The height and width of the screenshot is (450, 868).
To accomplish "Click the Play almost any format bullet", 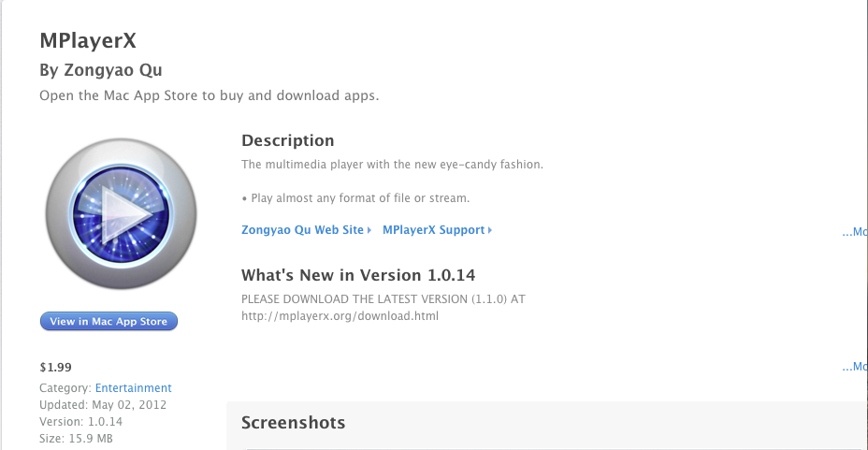I will 355,198.
